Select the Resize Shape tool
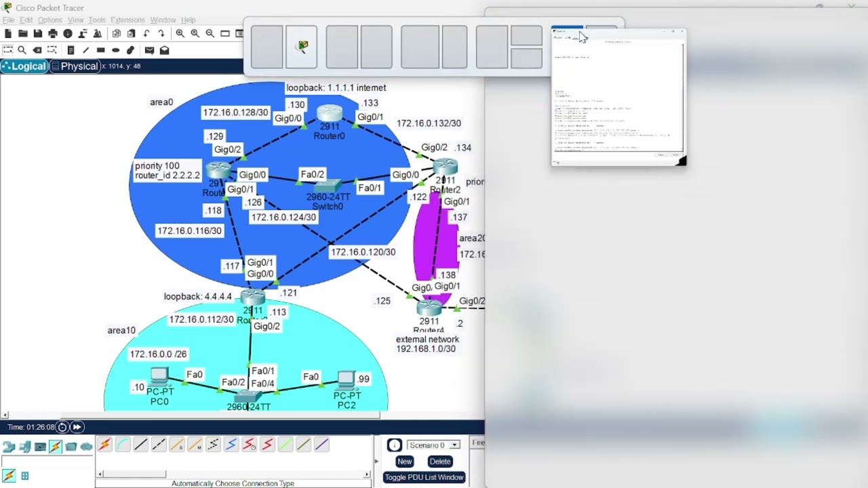This screenshot has height=488, width=868. [x=52, y=50]
